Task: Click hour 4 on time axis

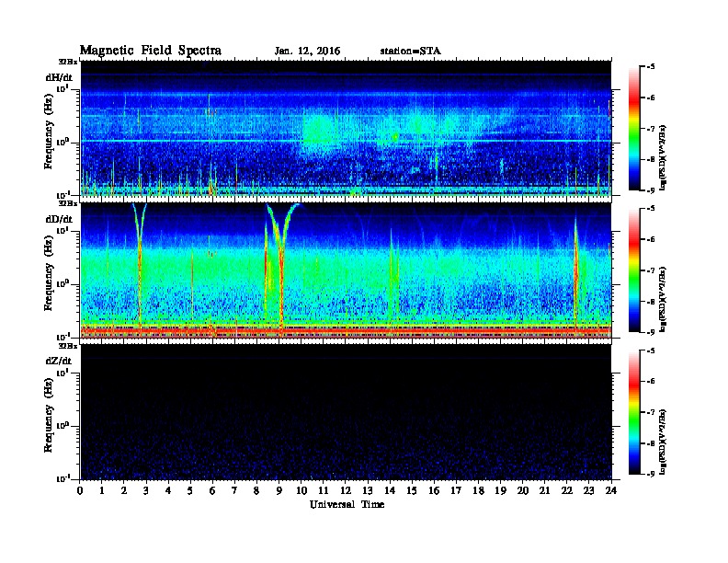Action: coord(168,490)
